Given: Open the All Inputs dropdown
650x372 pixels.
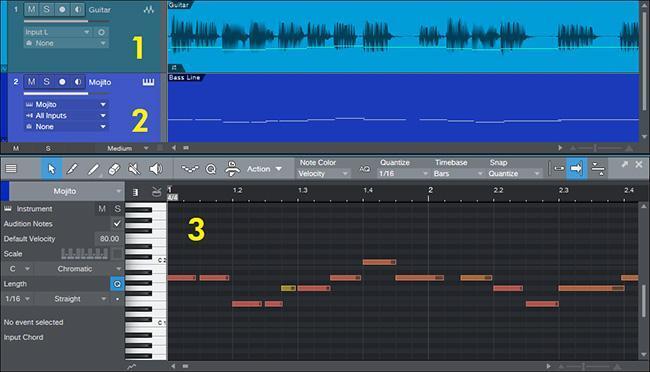Looking at the screenshot, I should (x=66, y=116).
